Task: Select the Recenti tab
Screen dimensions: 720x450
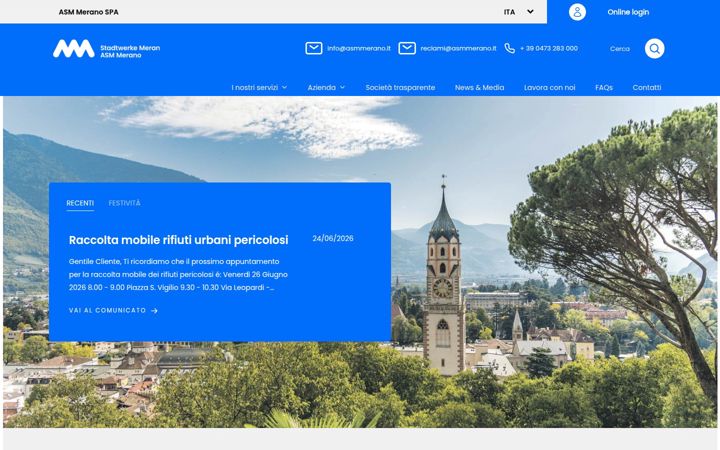Action: coord(80,203)
